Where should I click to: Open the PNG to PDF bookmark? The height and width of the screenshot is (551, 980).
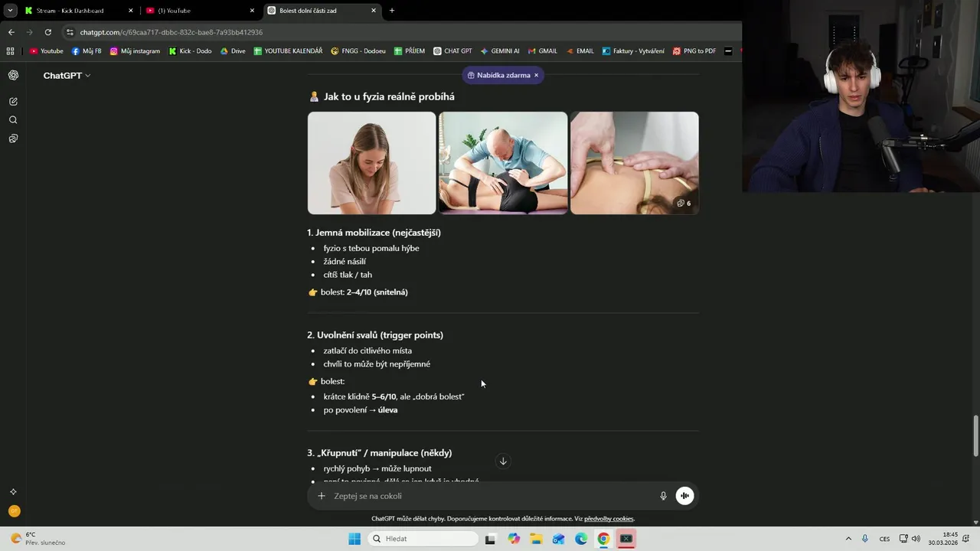tap(694, 51)
